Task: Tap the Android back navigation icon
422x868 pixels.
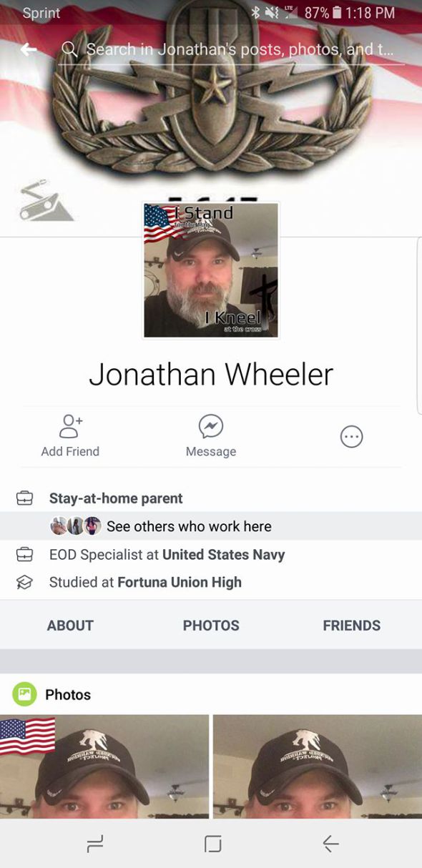Action: click(x=330, y=844)
